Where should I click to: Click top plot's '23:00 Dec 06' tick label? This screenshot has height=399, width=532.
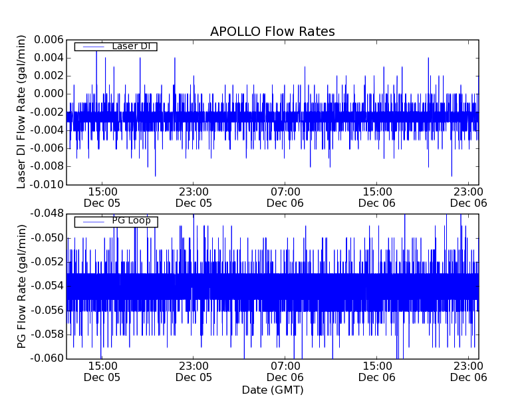click(x=469, y=198)
